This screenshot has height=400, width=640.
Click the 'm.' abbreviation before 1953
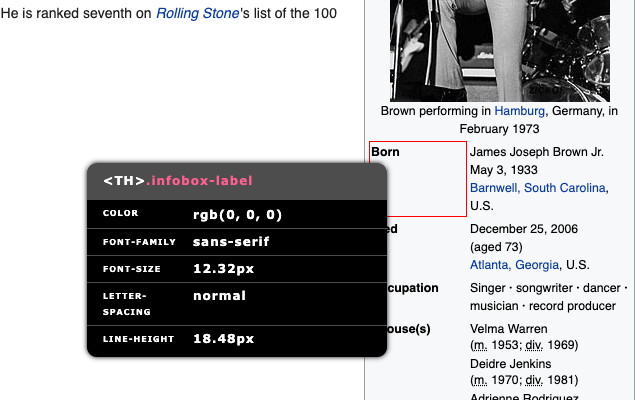[x=480, y=345]
